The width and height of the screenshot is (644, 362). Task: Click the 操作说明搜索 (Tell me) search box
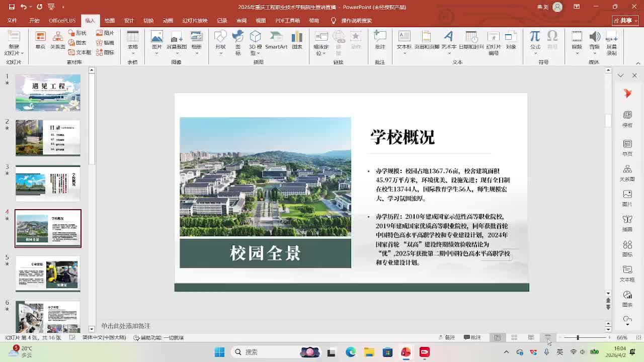point(356,21)
